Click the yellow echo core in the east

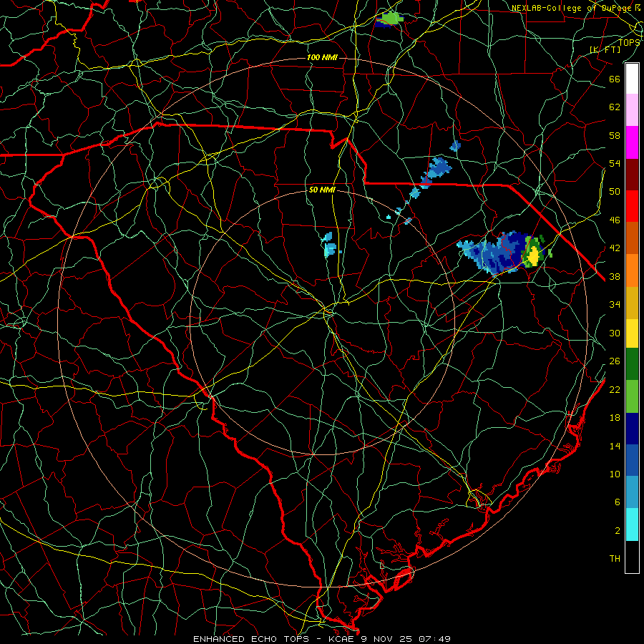point(533,255)
